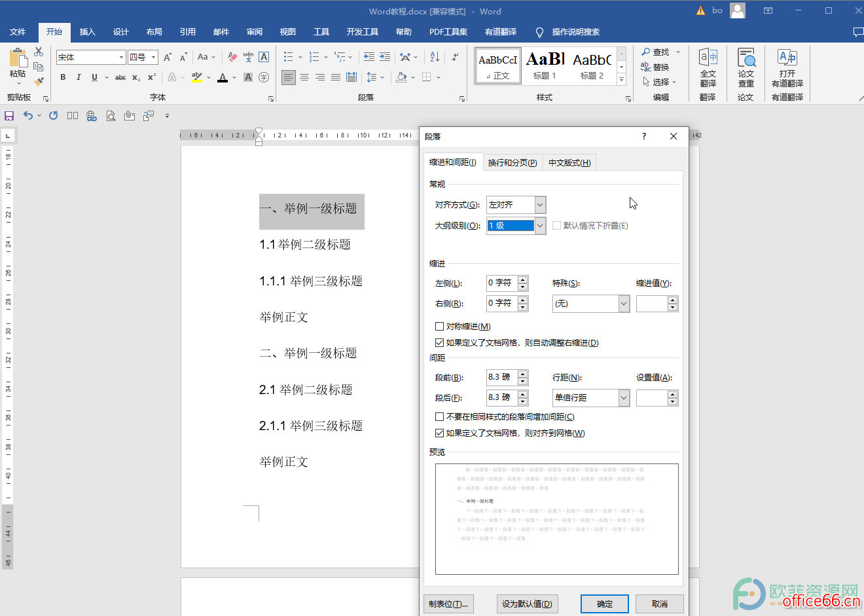Screen dimensions: 864x616
Task: Open line spacing options
Action: (372, 77)
